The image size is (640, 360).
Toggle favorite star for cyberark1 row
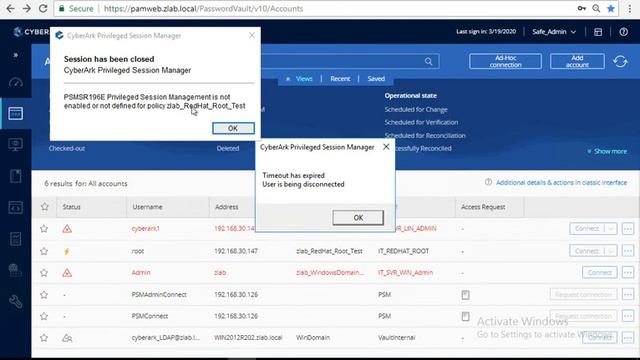coord(44,229)
